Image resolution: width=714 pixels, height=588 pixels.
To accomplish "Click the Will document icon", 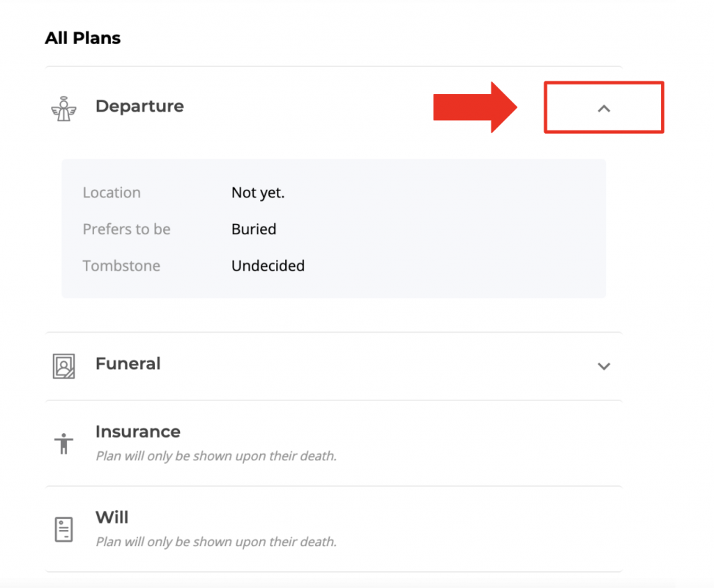I will click(63, 529).
